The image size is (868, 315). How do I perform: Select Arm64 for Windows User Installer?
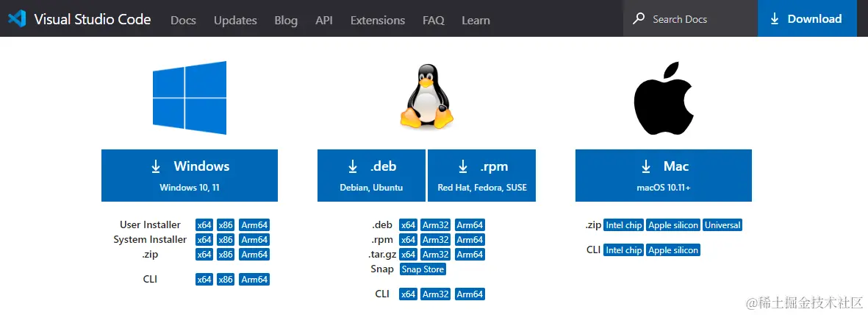254,225
